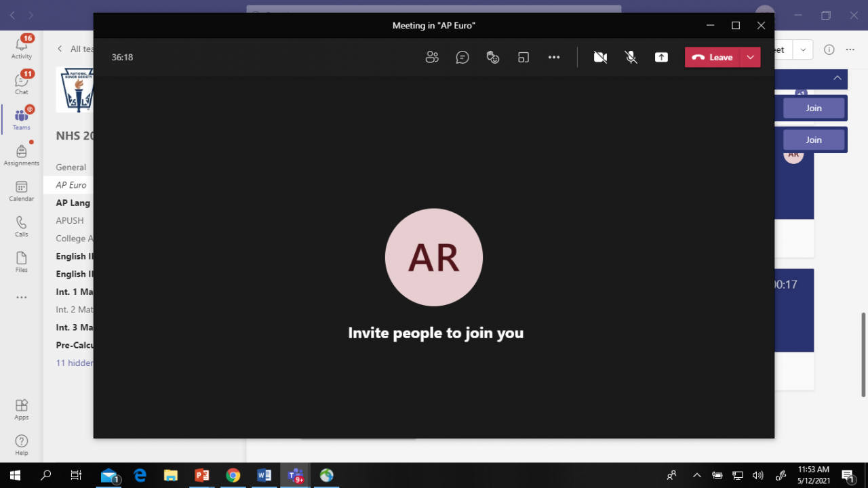Open More actions ellipsis in meeting
This screenshot has width=868, height=488.
tap(554, 58)
